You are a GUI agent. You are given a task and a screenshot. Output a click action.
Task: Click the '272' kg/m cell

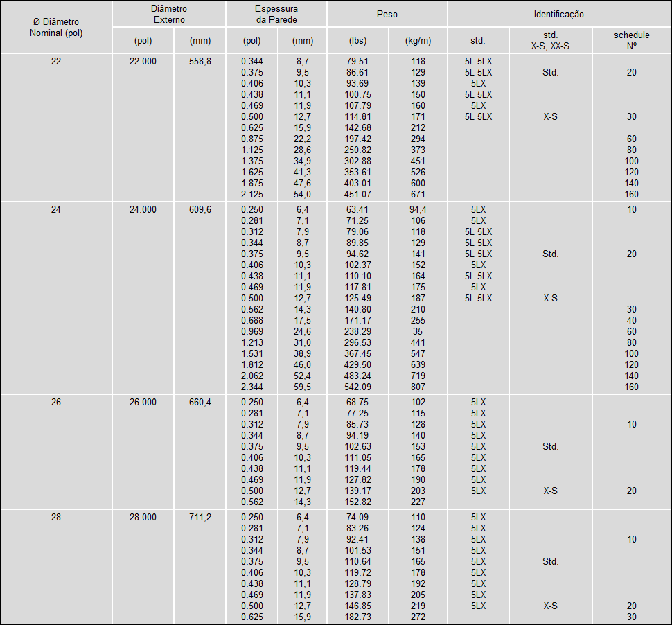[x=418, y=617]
